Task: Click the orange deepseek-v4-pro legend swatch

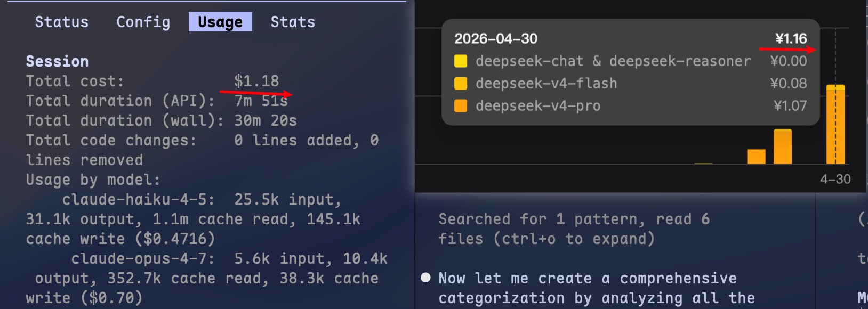Action: tap(461, 106)
